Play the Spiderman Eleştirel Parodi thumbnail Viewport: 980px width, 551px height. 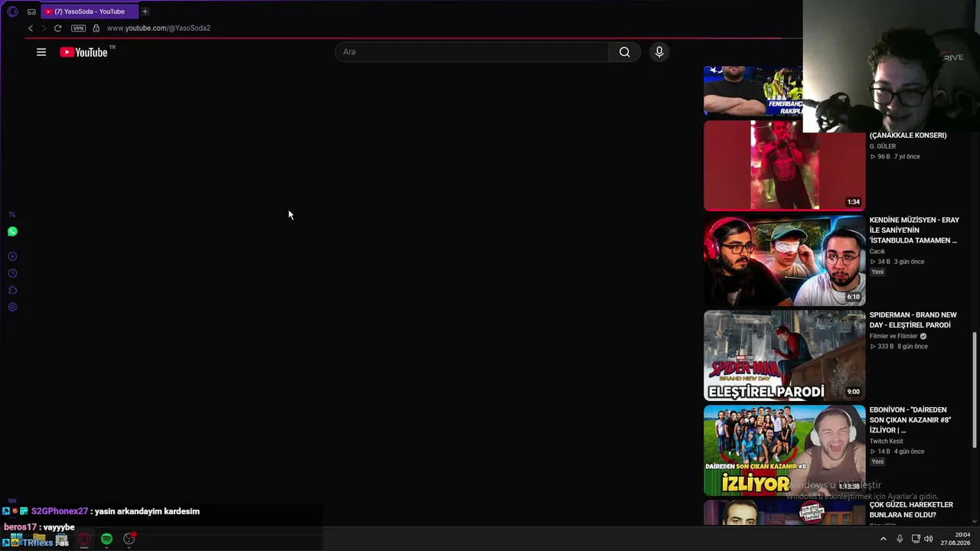[784, 355]
